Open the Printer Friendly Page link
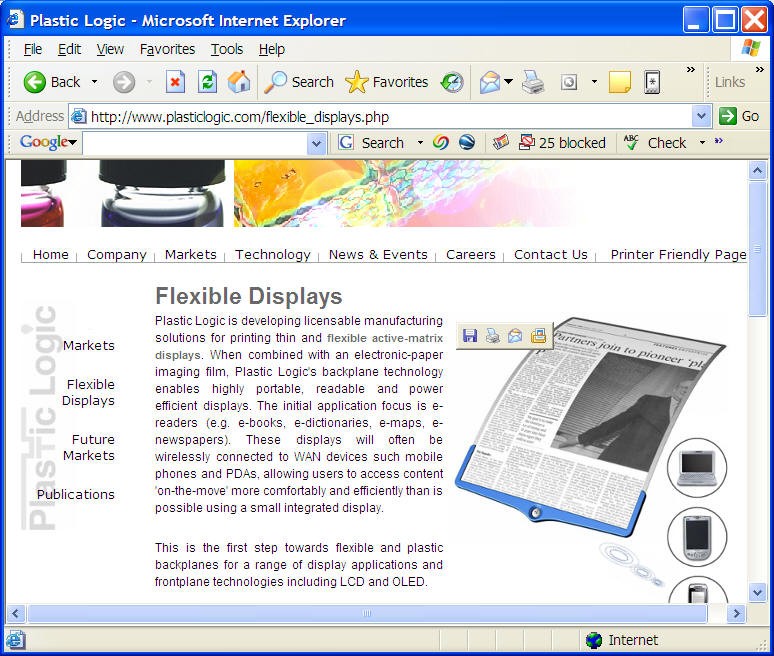 pos(678,255)
